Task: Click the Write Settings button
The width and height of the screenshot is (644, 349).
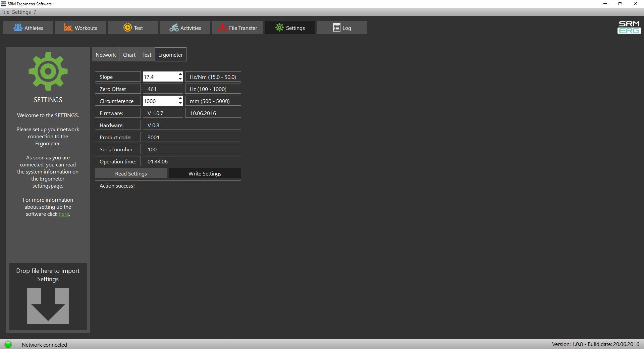Action: [205, 173]
